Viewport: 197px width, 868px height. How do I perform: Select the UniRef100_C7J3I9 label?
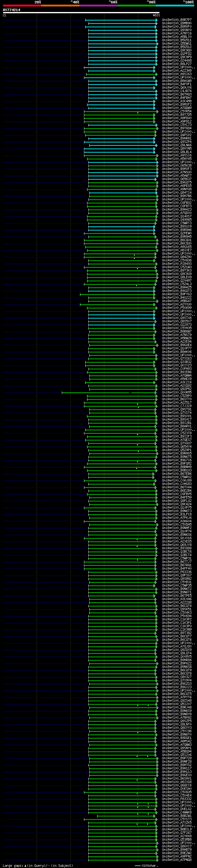click(177, 406)
